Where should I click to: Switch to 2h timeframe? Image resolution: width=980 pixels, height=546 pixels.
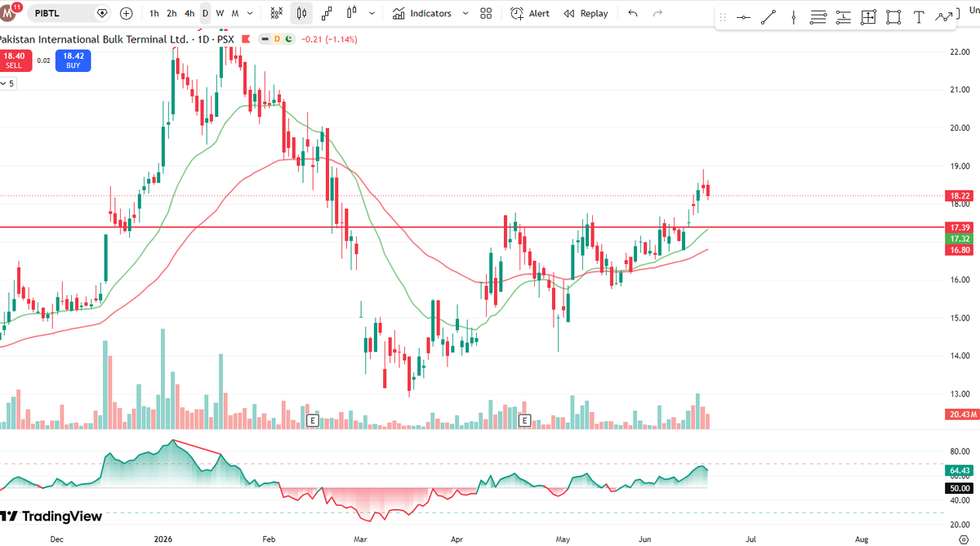[171, 13]
